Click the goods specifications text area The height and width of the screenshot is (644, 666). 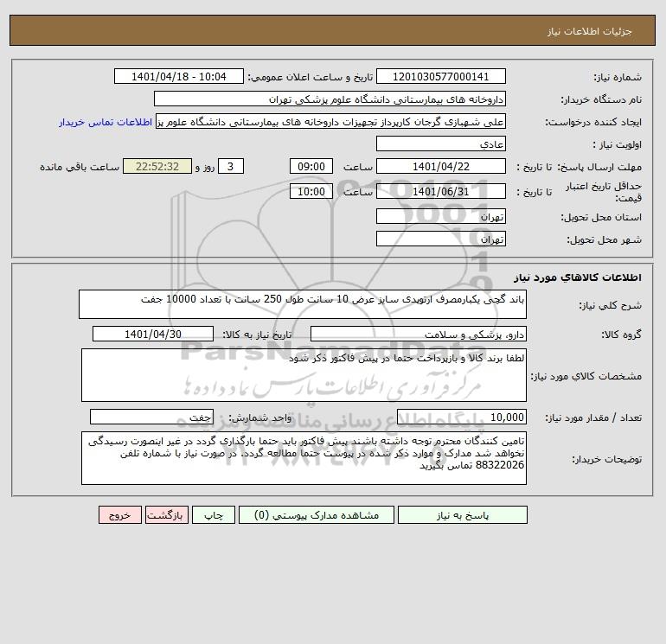click(x=304, y=375)
